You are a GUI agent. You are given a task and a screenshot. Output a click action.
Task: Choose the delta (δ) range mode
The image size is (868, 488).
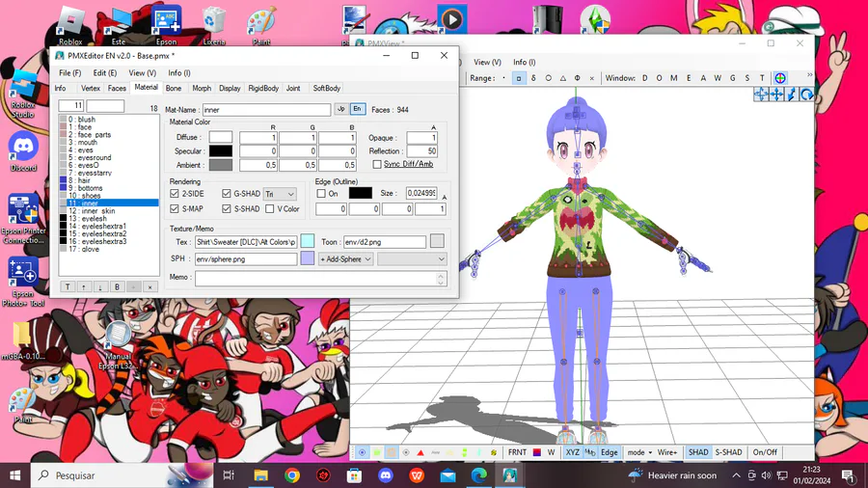pyautogui.click(x=533, y=78)
